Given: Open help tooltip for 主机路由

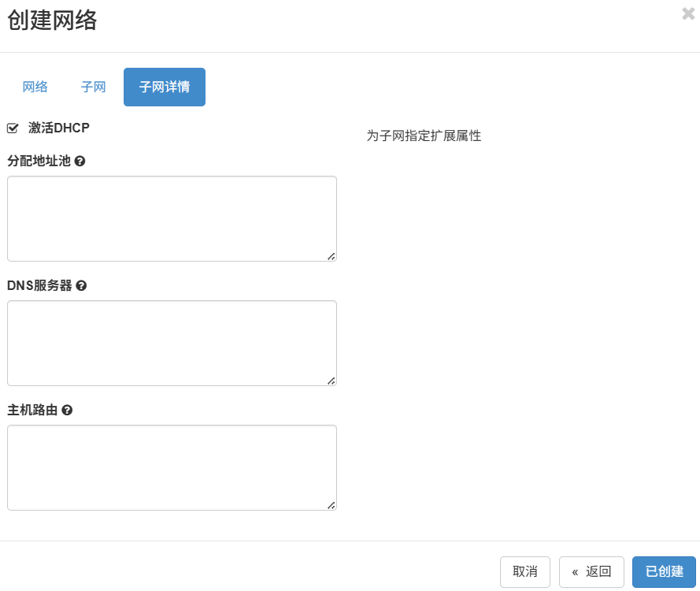Looking at the screenshot, I should click(x=67, y=410).
